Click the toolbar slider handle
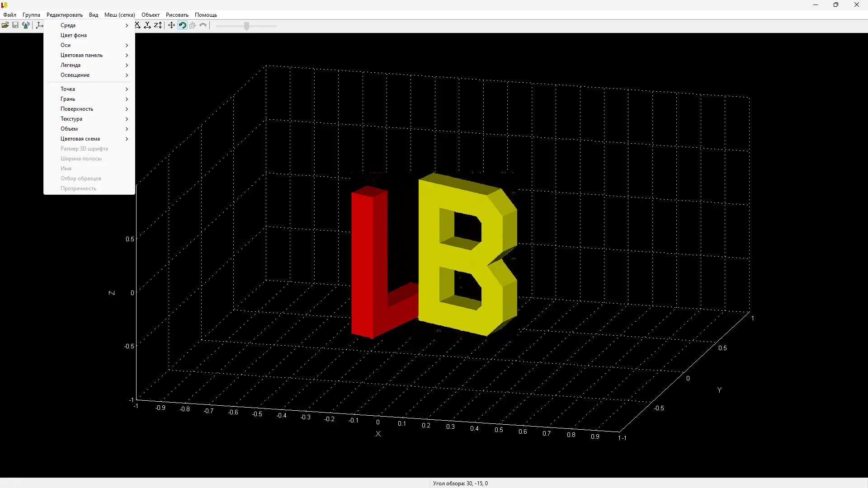 coord(246,26)
